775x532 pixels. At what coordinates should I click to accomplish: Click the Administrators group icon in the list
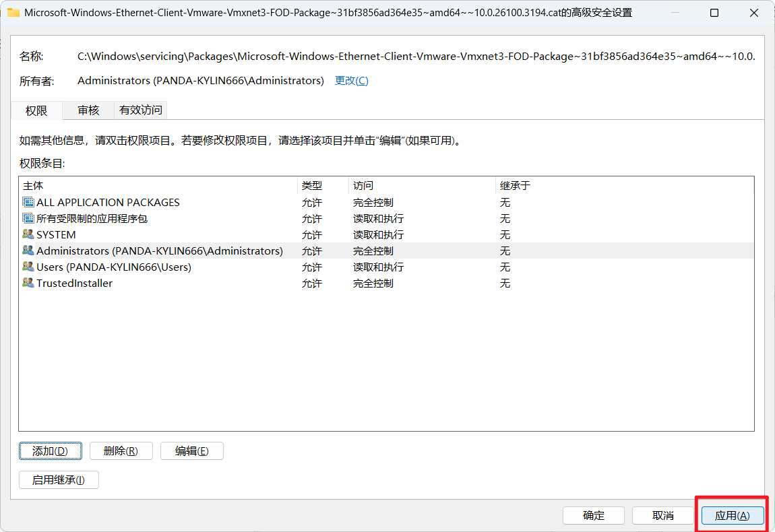pos(28,251)
